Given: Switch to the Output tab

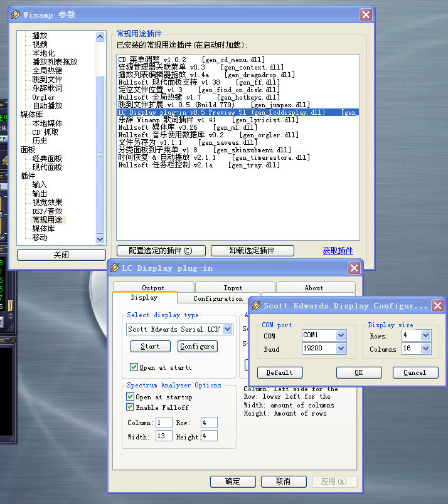Looking at the screenshot, I should 154,287.
